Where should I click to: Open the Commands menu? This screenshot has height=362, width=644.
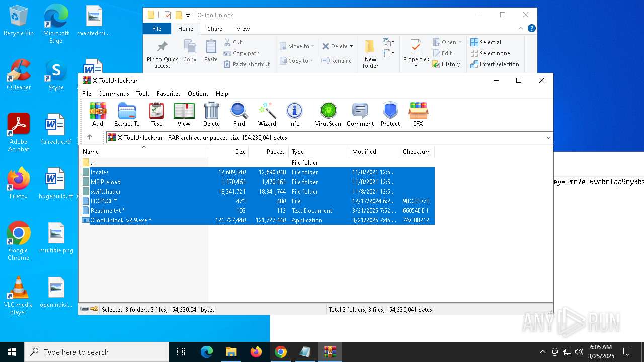[x=114, y=94]
